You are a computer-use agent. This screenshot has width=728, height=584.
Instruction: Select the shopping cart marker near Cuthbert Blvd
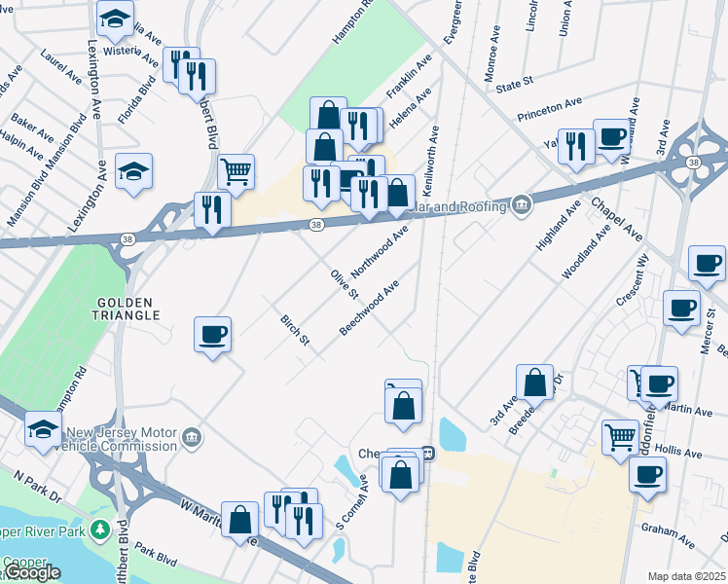(236, 174)
